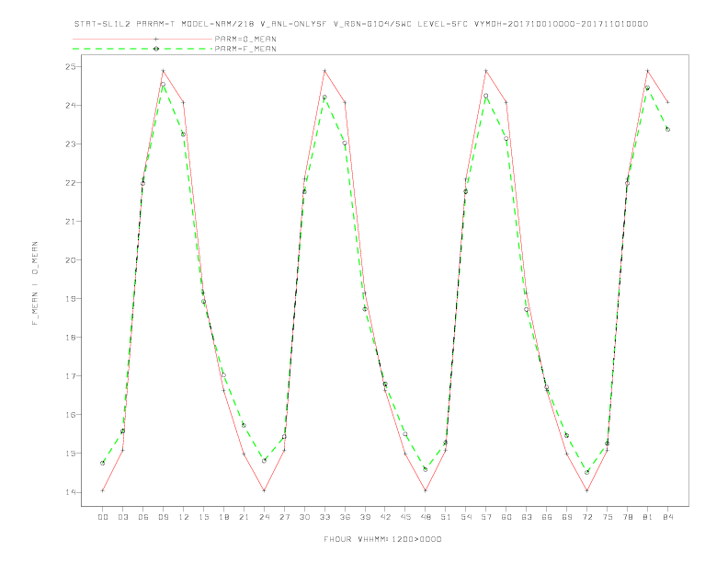Click x-axis forecast hour label 84
Screen dimensions: 728x563
pyautogui.click(x=667, y=517)
